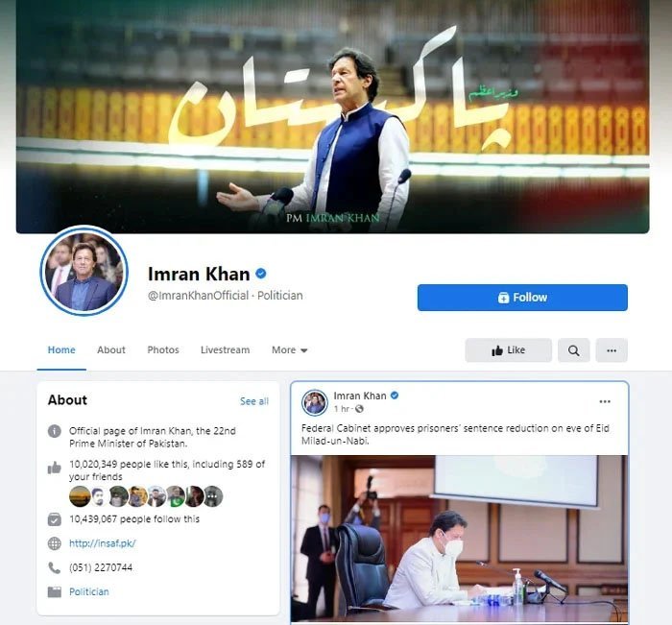Like the page with the Like button
Viewport: 672px width, 625px height.
(508, 350)
